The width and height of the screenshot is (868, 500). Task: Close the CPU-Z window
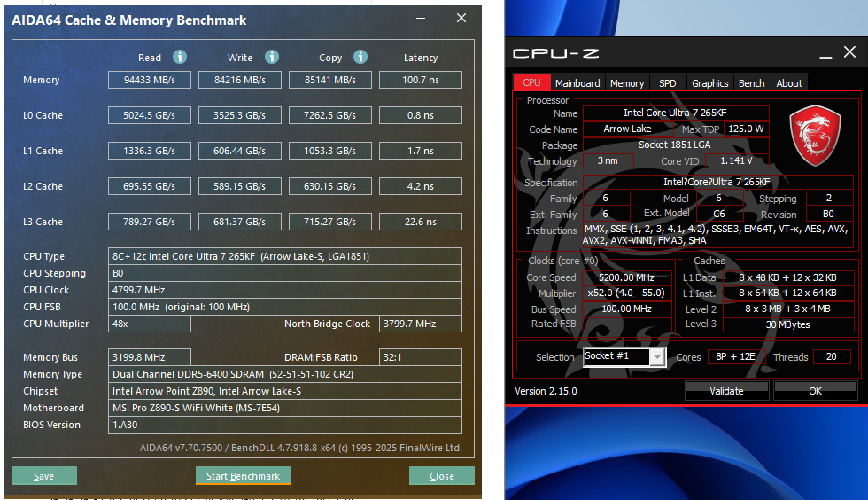coord(849,52)
